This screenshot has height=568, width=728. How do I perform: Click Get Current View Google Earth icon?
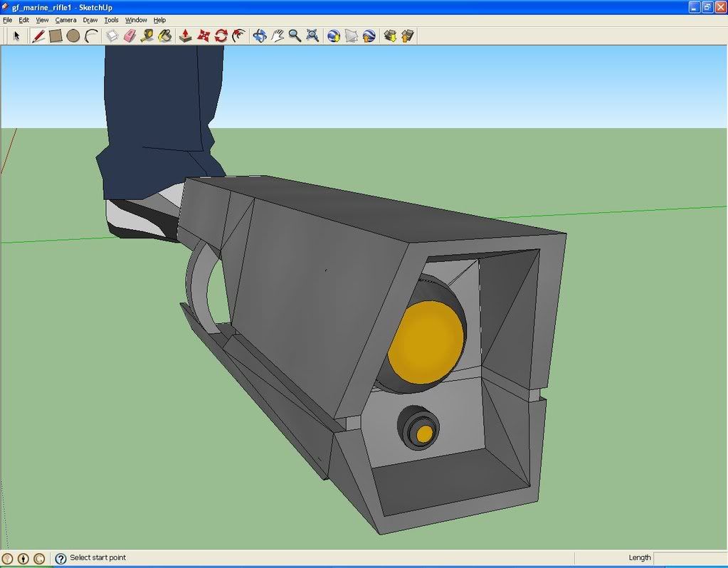(x=333, y=36)
